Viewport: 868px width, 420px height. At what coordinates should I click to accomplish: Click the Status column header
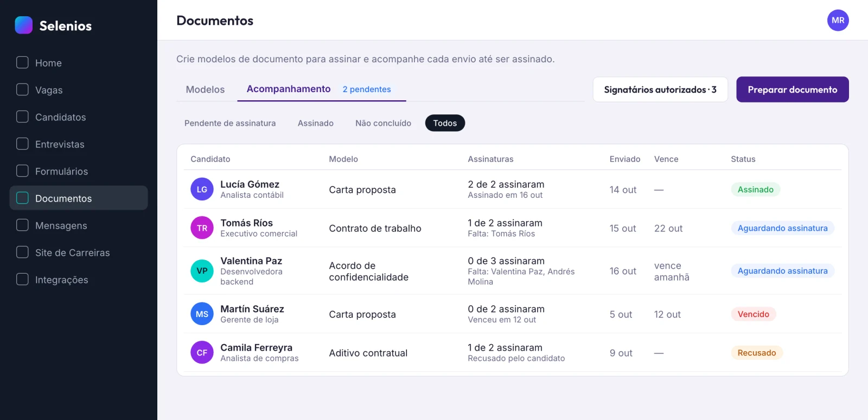(x=743, y=159)
